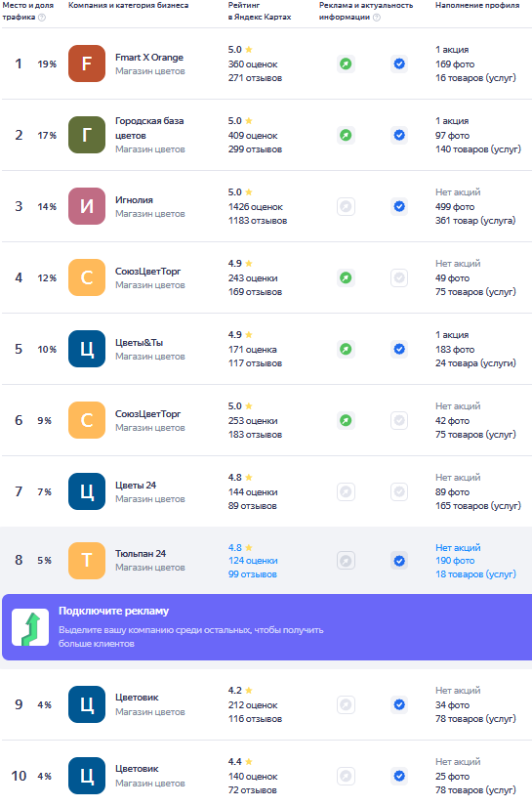Click the help icon next to трафика
Viewport: 532px width, 806px height.
(42, 17)
